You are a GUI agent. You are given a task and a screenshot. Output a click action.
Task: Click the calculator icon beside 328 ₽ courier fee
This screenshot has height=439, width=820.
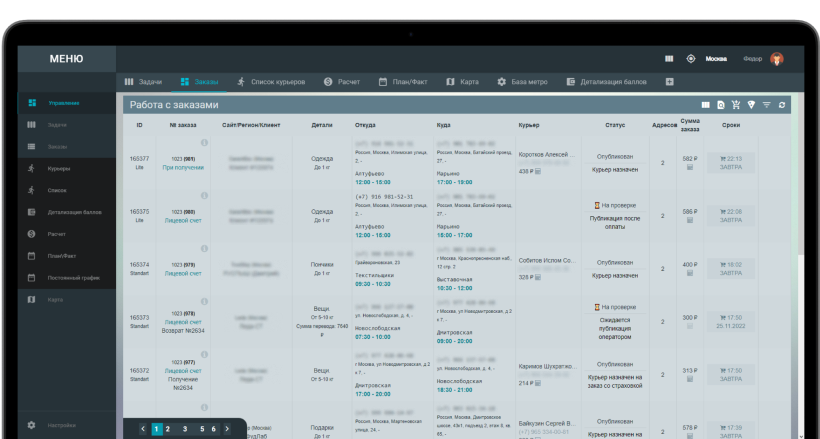click(538, 277)
